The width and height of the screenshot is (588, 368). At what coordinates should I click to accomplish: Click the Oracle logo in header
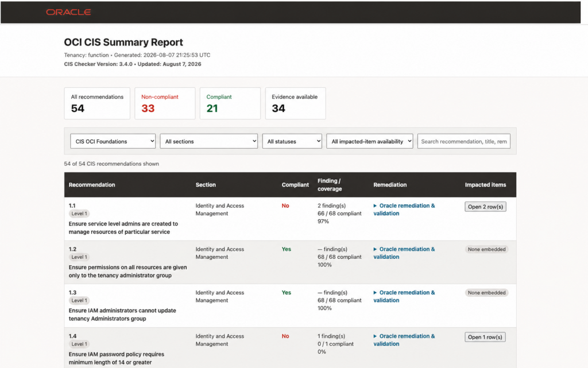pyautogui.click(x=68, y=12)
